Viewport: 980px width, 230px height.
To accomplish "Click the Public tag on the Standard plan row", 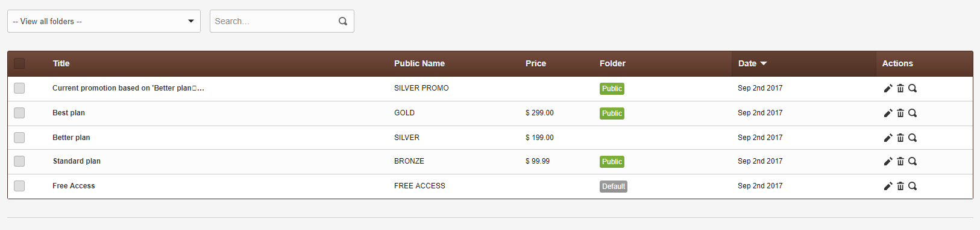I will pos(612,162).
